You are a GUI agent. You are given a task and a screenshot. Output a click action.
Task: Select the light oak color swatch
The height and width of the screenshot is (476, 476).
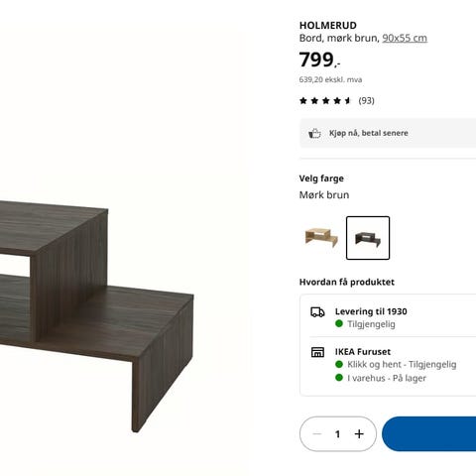coord(321,238)
